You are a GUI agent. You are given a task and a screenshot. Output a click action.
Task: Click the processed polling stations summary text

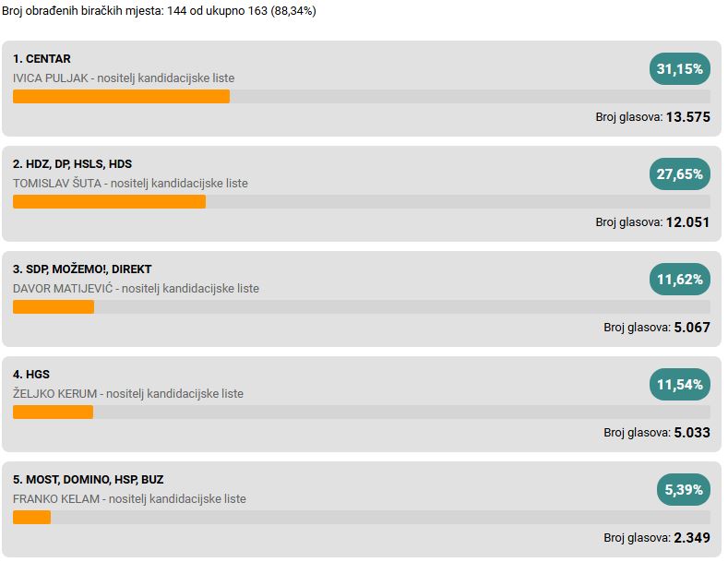pyautogui.click(x=160, y=11)
